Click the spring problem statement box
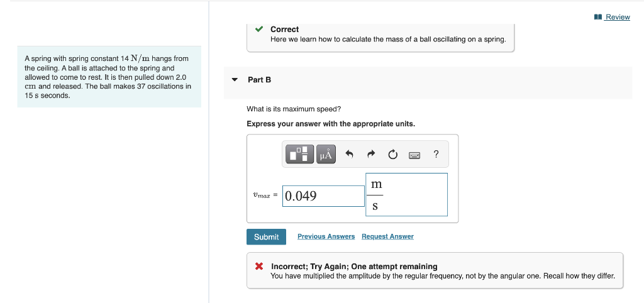 tap(109, 77)
